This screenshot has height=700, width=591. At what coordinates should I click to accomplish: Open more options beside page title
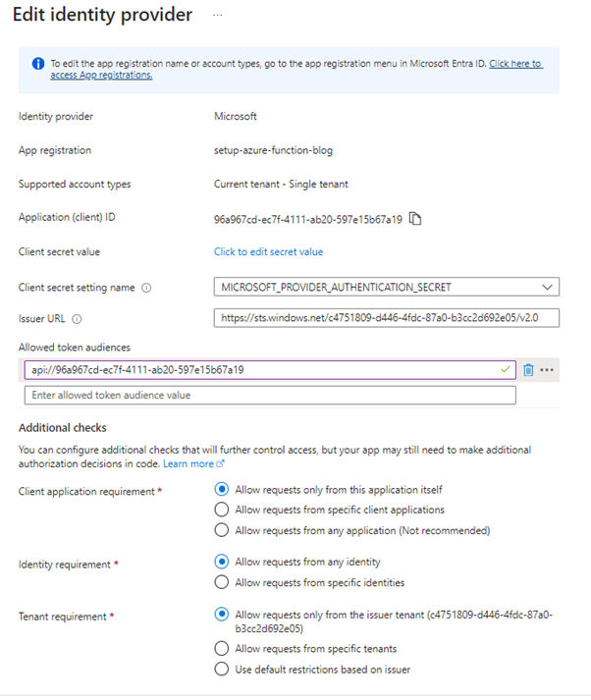(218, 15)
